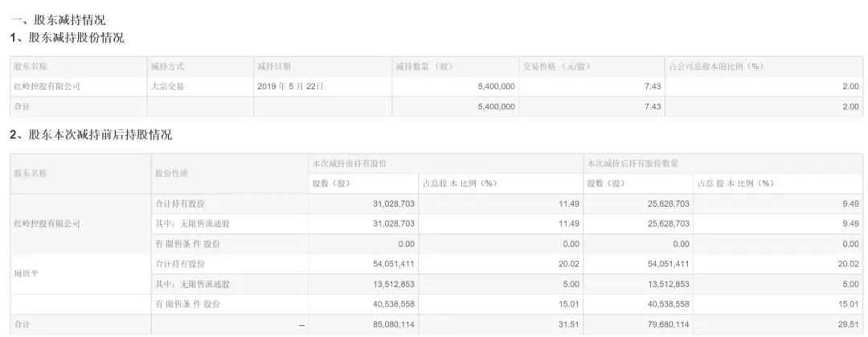Click 2.00 in first table's 合计 row
The height and width of the screenshot is (337, 868).
coord(850,106)
